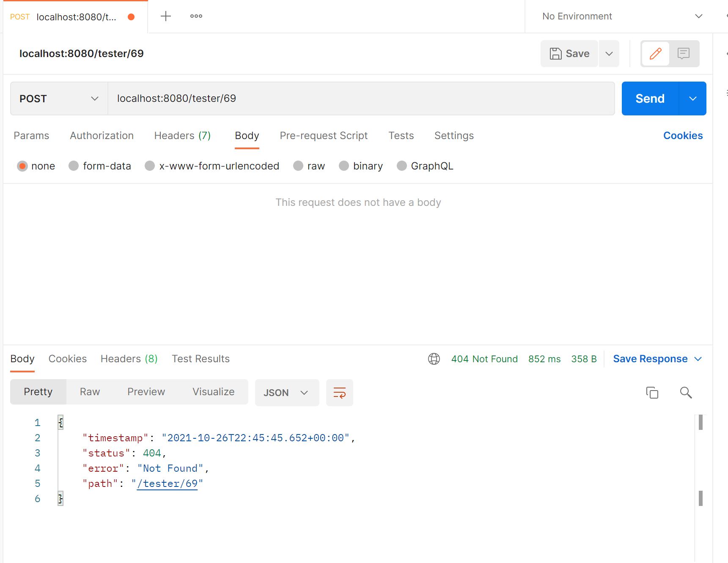Switch to the Authorization tab

pyautogui.click(x=102, y=136)
